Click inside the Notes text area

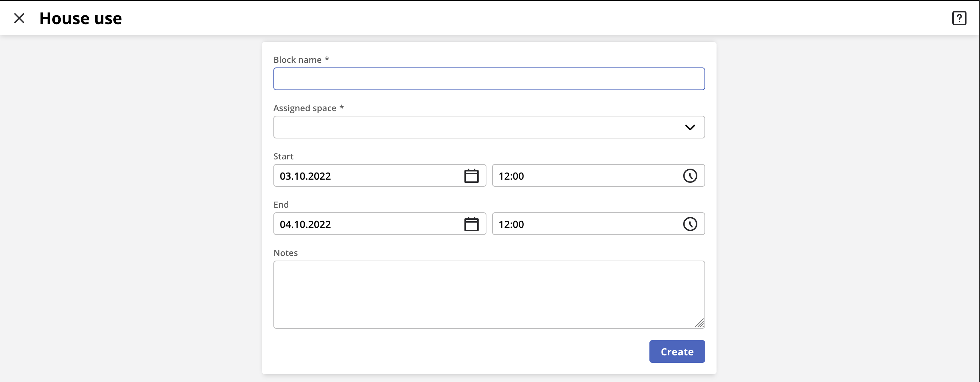tap(489, 294)
